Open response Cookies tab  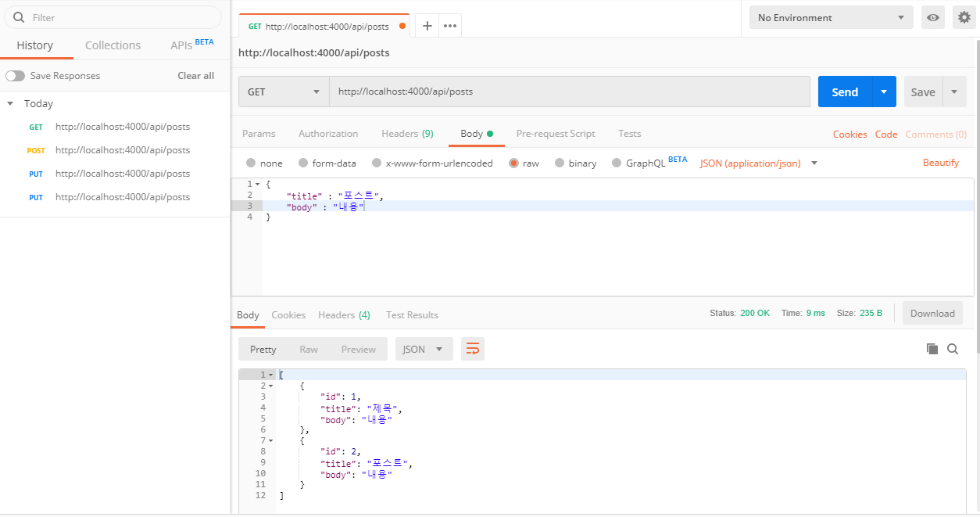point(288,314)
